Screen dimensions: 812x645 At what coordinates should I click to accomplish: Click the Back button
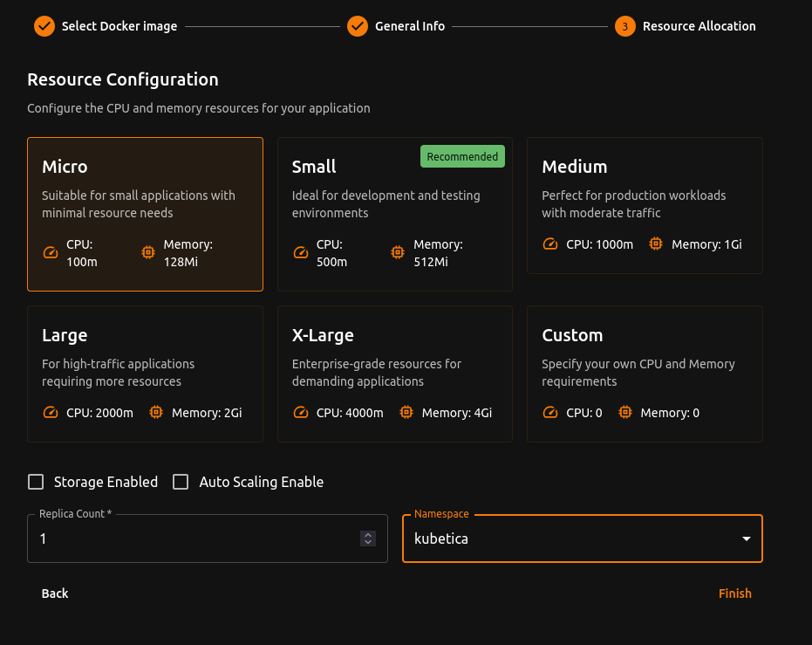[x=55, y=594]
